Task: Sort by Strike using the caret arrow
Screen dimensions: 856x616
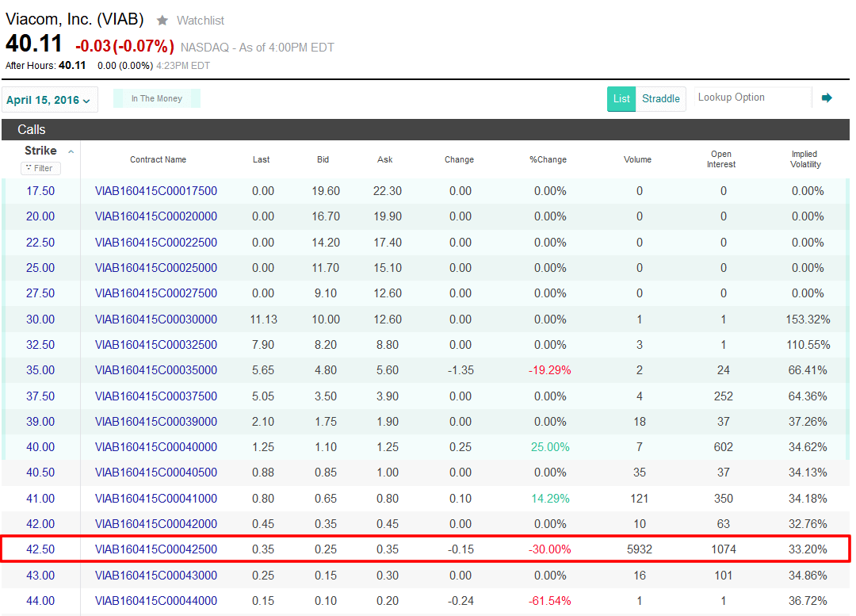Action: click(71, 151)
